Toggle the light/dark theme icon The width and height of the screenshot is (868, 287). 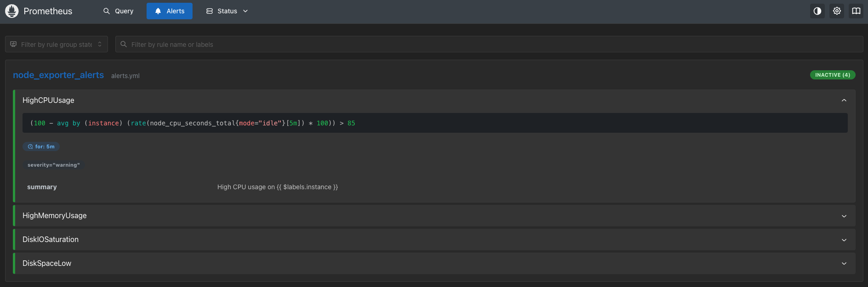[x=817, y=11]
